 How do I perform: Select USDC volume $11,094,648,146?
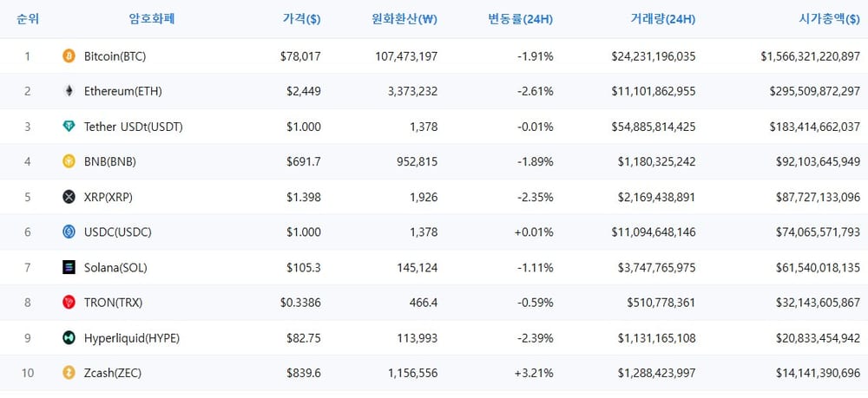point(654,232)
